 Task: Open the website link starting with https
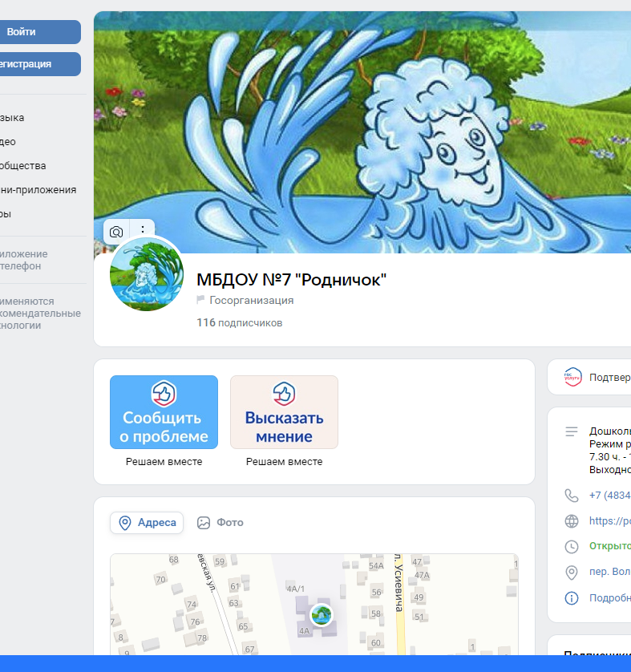609,520
